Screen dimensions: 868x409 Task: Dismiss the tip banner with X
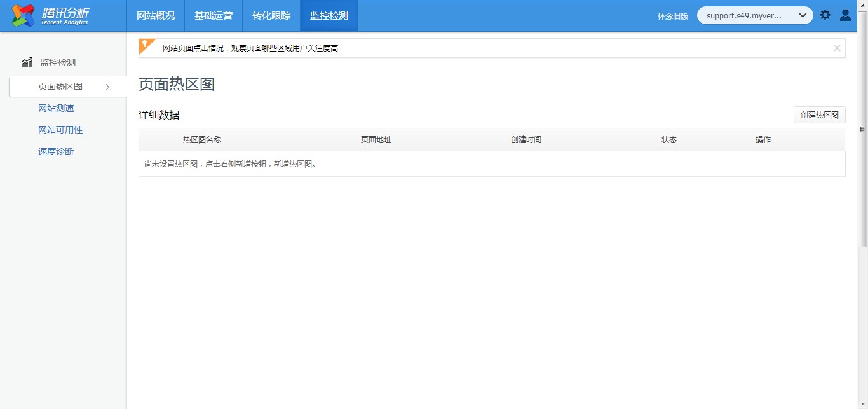836,48
